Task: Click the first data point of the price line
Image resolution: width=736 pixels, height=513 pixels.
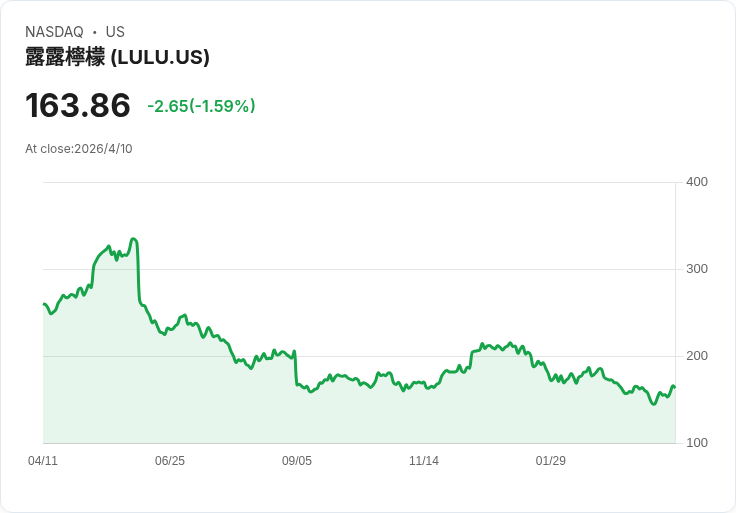Action: pos(44,304)
